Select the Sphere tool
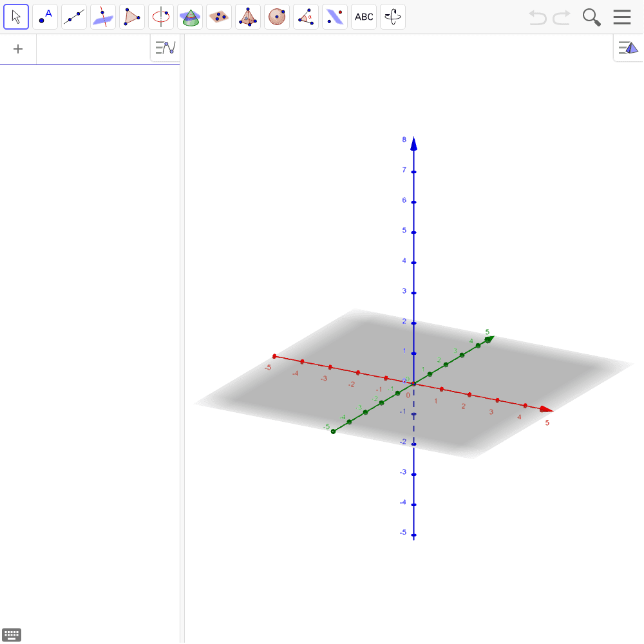 coord(277,17)
